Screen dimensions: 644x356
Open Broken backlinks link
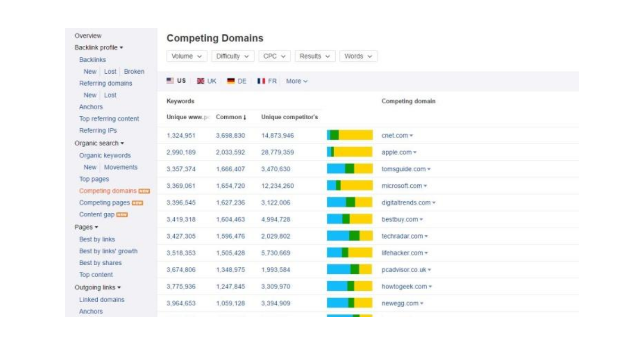tap(134, 72)
